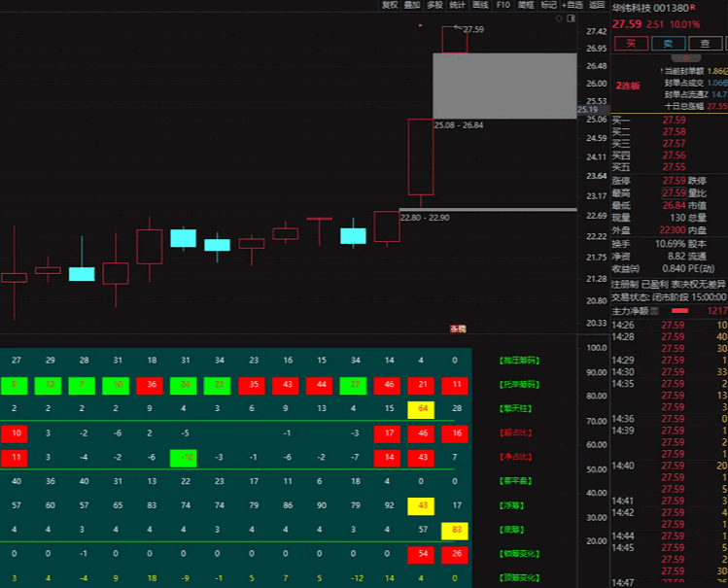Screen dimensions: 728x588
Task: Click the red cell showing 54
Action: 421,555
